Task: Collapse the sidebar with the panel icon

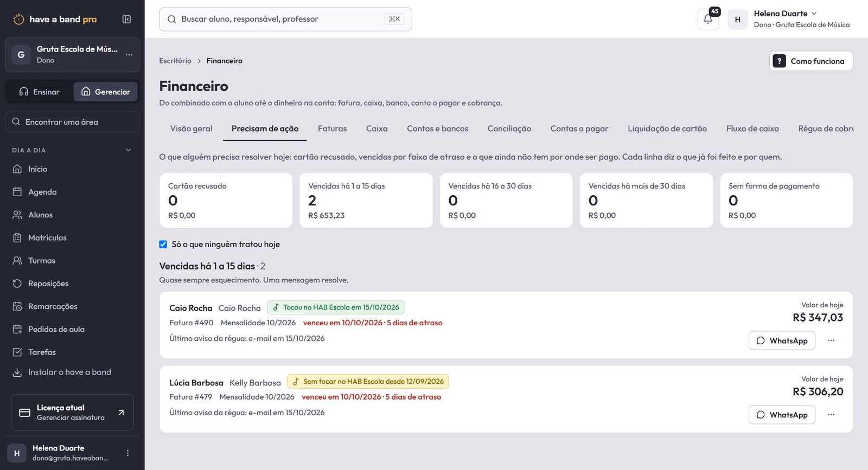Action: [x=126, y=20]
